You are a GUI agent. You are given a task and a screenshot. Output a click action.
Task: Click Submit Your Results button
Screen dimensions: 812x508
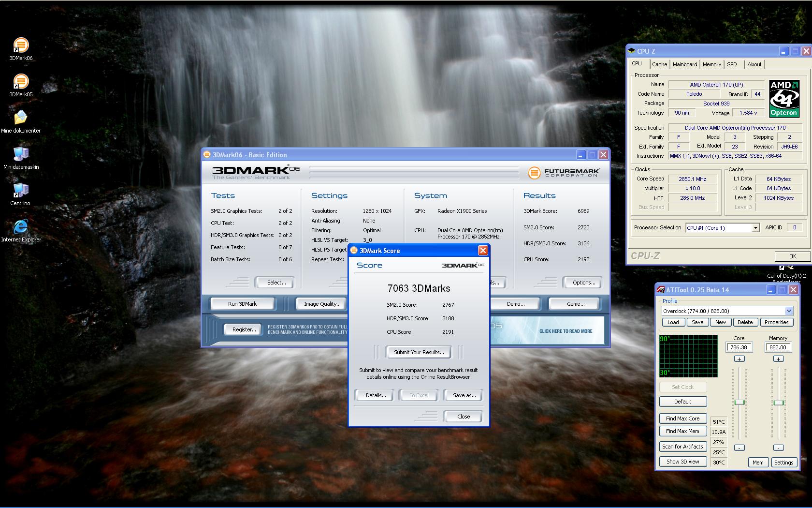419,352
